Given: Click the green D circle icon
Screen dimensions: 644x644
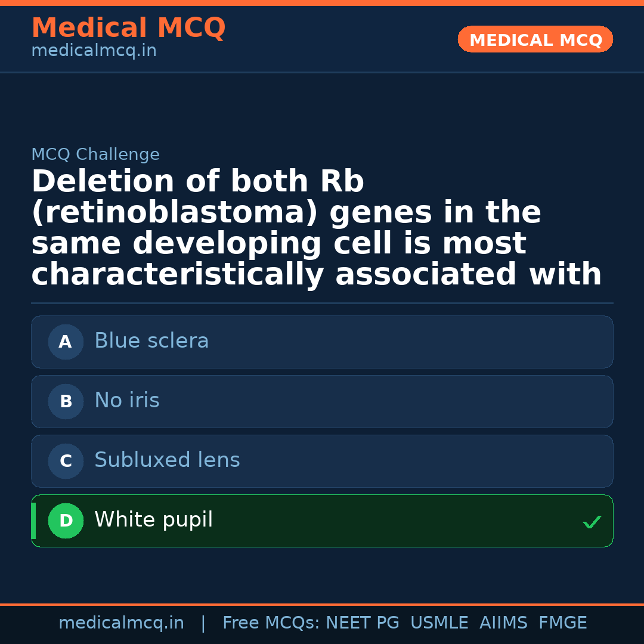Looking at the screenshot, I should pos(66,521).
